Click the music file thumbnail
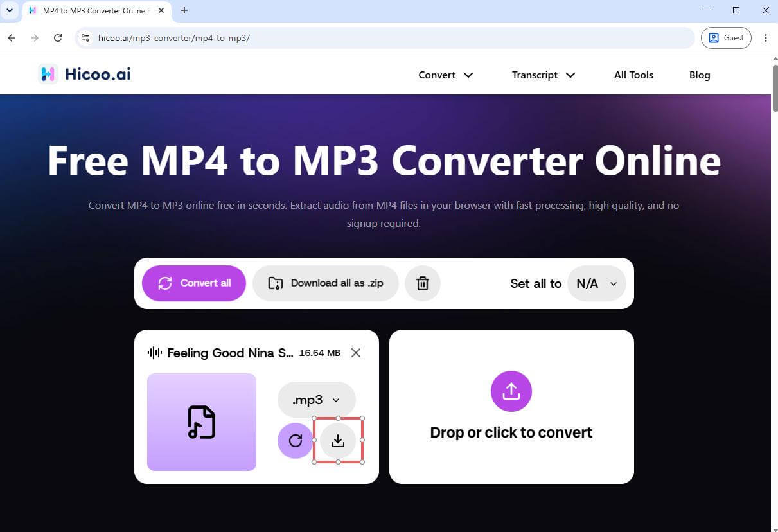Screen dimensions: 778x532 (202, 422)
